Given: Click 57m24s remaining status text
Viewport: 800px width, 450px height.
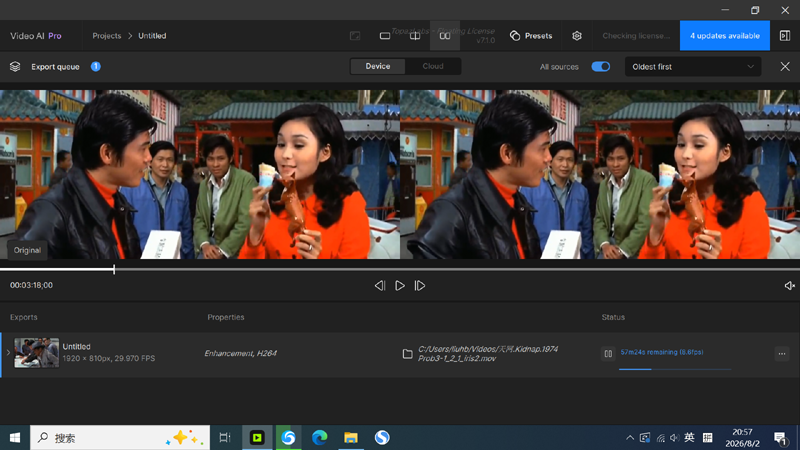Looking at the screenshot, I should coord(662,352).
